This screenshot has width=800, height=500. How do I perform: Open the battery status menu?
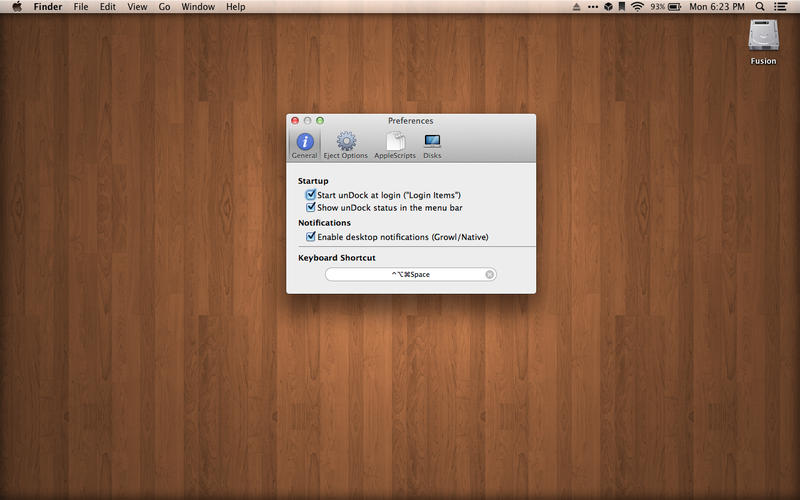(666, 7)
